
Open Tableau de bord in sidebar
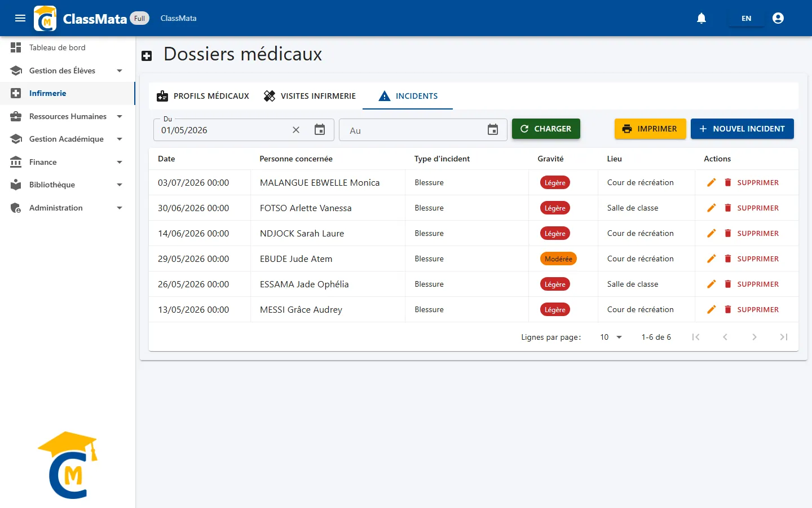click(x=68, y=47)
